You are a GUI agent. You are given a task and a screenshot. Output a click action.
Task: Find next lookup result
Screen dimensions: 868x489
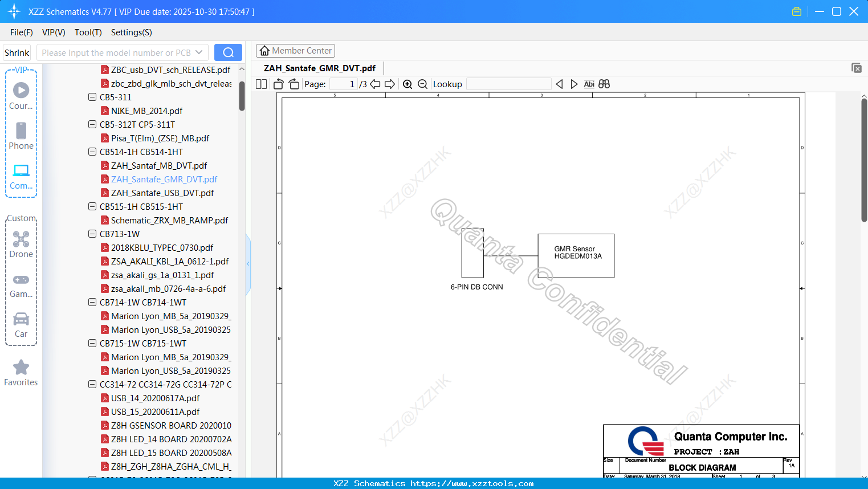point(574,84)
